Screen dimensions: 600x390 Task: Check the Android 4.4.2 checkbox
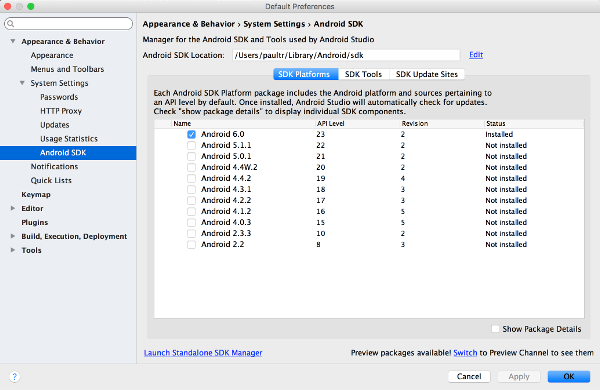[191, 178]
